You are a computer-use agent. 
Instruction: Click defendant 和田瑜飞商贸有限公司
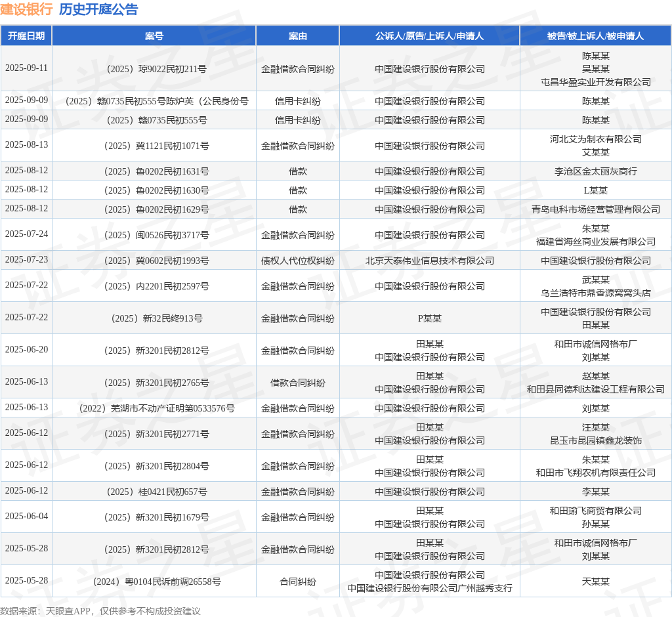point(596,511)
